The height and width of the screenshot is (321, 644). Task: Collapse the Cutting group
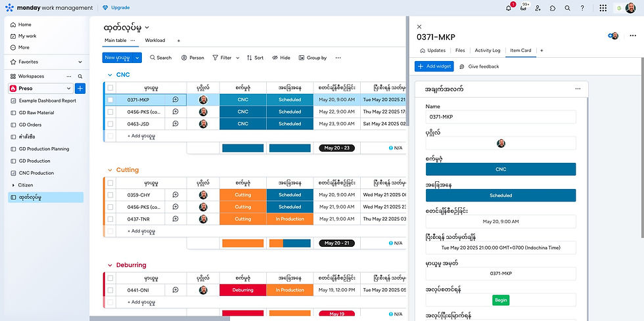tap(110, 170)
